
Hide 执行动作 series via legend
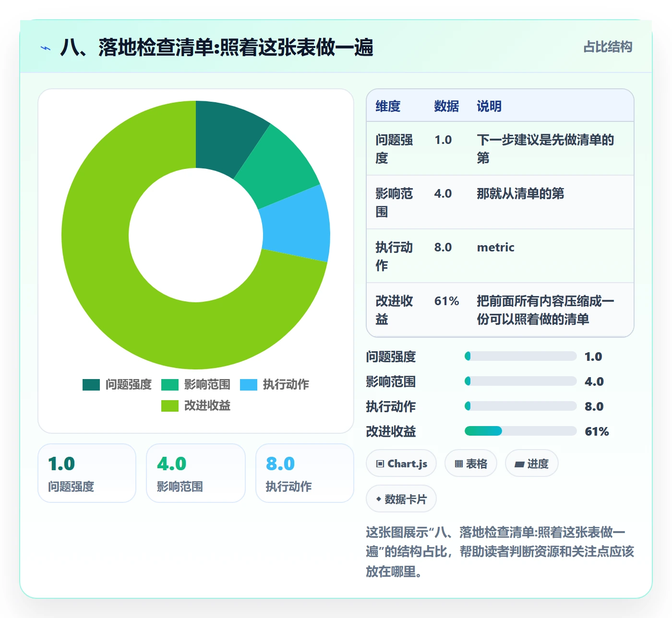click(275, 384)
